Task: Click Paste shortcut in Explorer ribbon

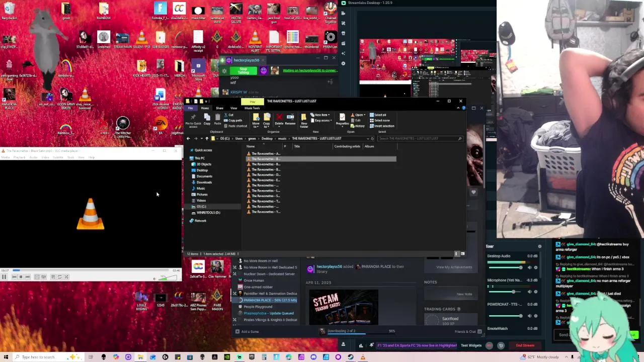Action: [236, 126]
